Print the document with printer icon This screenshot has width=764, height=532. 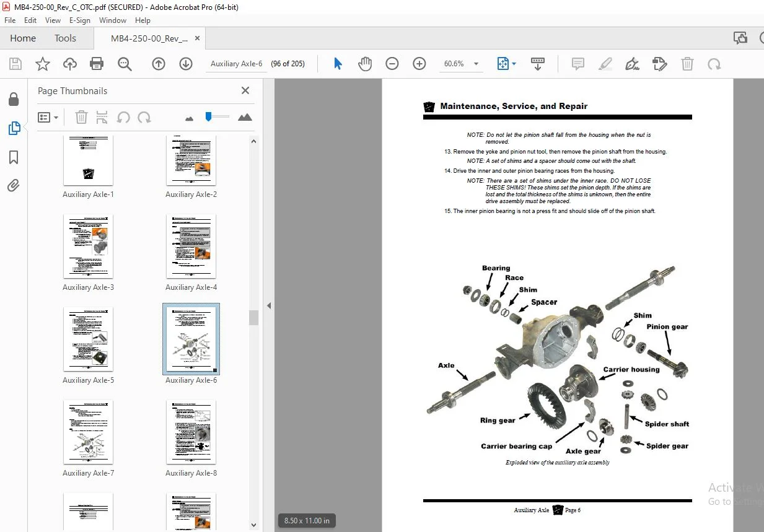point(97,64)
